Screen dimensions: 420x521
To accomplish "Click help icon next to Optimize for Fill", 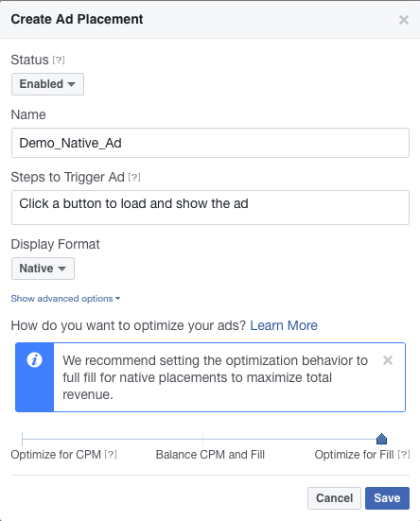I will (404, 454).
